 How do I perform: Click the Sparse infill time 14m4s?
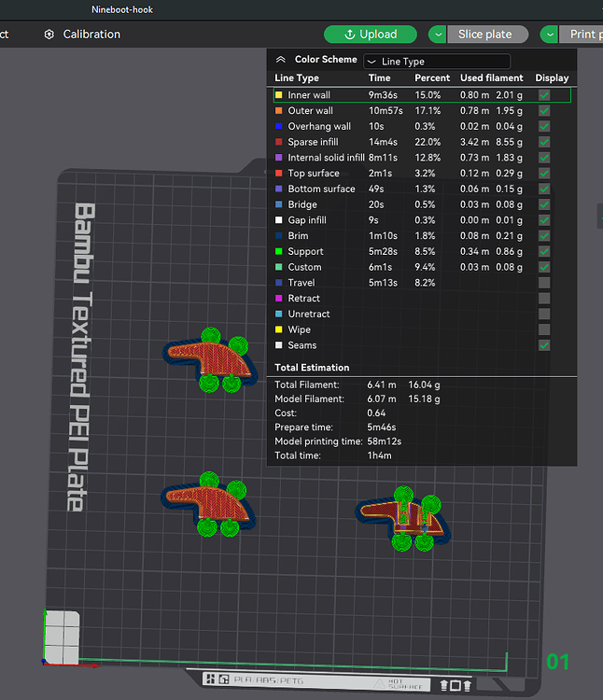click(383, 142)
